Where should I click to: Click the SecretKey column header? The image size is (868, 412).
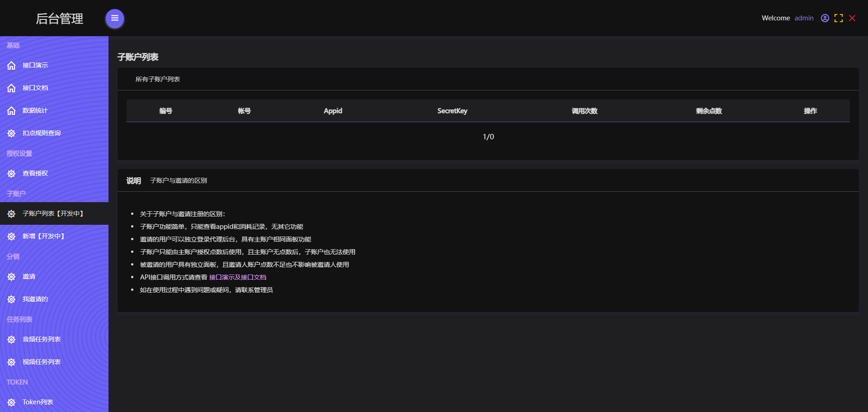click(452, 111)
